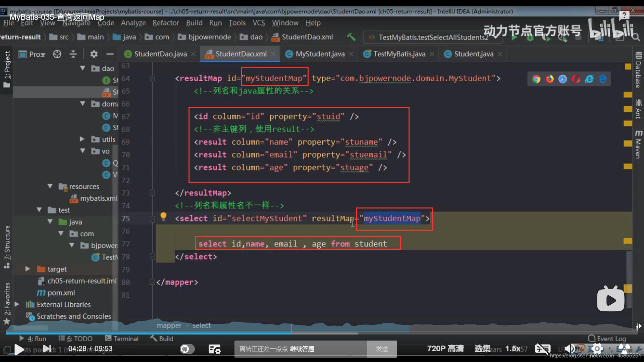Open the Event Log
The image size is (644, 362).
pos(607,339)
